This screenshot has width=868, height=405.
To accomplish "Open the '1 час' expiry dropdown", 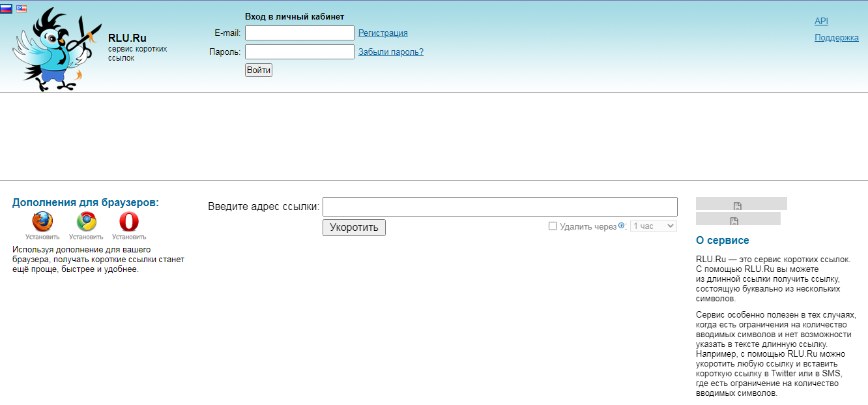I will pyautogui.click(x=653, y=226).
